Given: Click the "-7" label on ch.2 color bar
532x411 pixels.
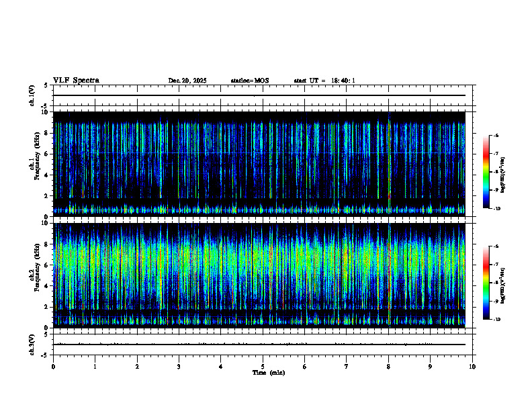Looking at the screenshot, I should pos(496,265).
